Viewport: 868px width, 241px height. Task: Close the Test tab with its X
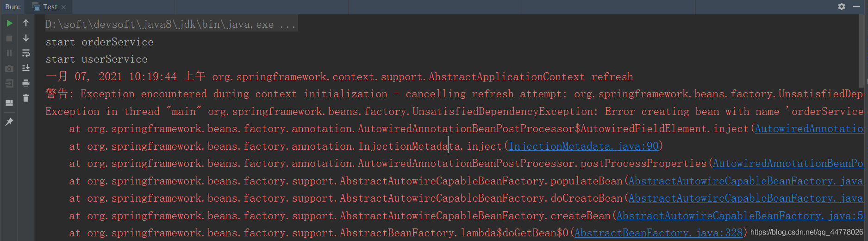(64, 7)
